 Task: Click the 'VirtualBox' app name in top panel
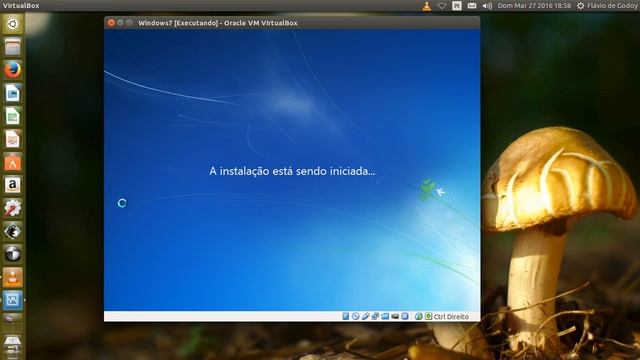click(x=21, y=6)
